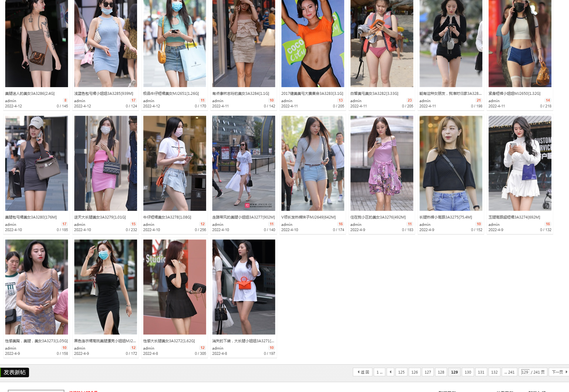Open title link ending 3A3276[492M]

(378, 217)
